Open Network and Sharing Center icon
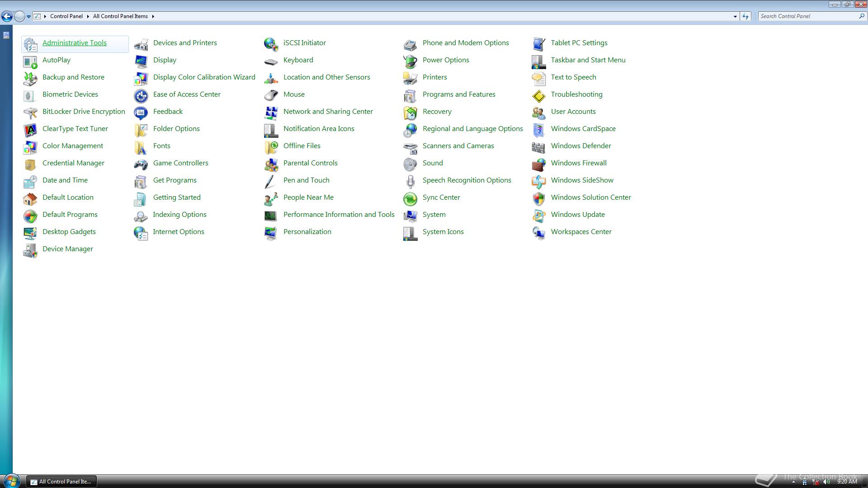The width and height of the screenshot is (868, 488). [271, 113]
